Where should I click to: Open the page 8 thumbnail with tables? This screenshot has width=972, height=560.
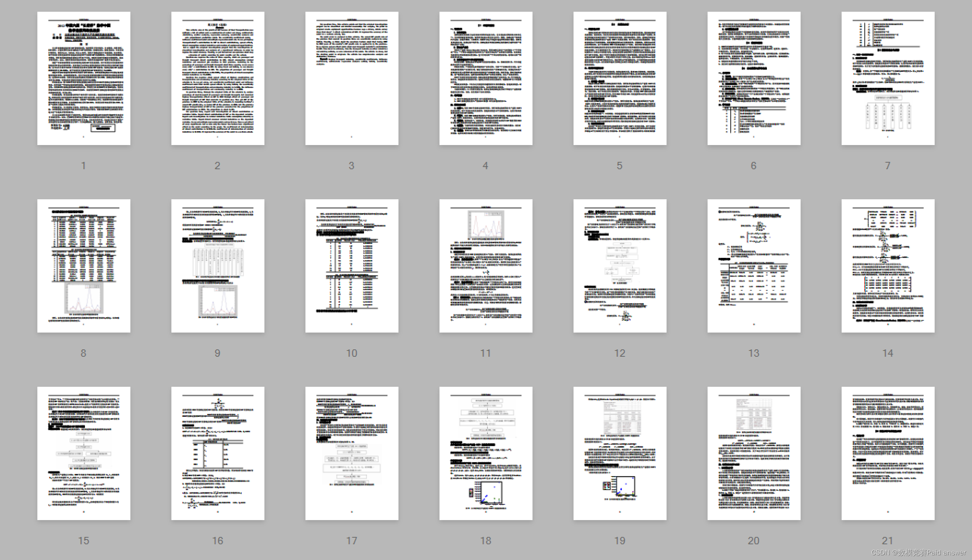84,266
